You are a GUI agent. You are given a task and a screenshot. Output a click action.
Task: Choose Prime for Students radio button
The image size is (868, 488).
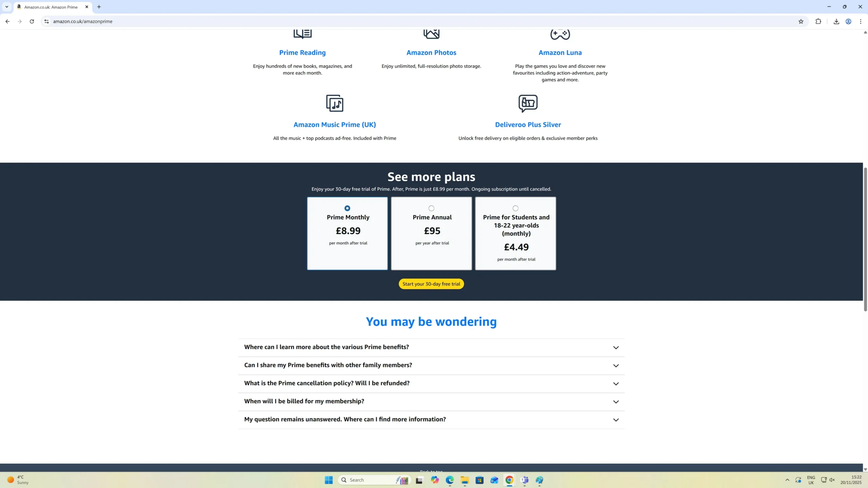coord(515,208)
